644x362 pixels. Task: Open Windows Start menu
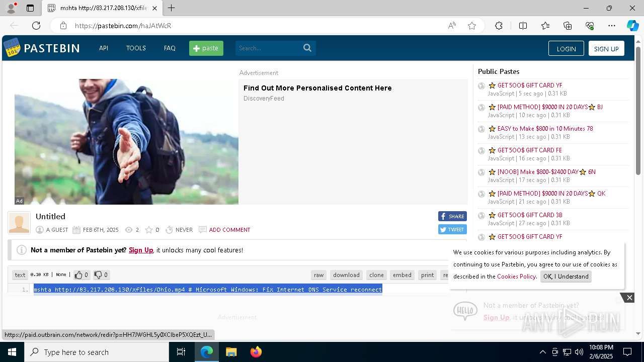(x=12, y=352)
